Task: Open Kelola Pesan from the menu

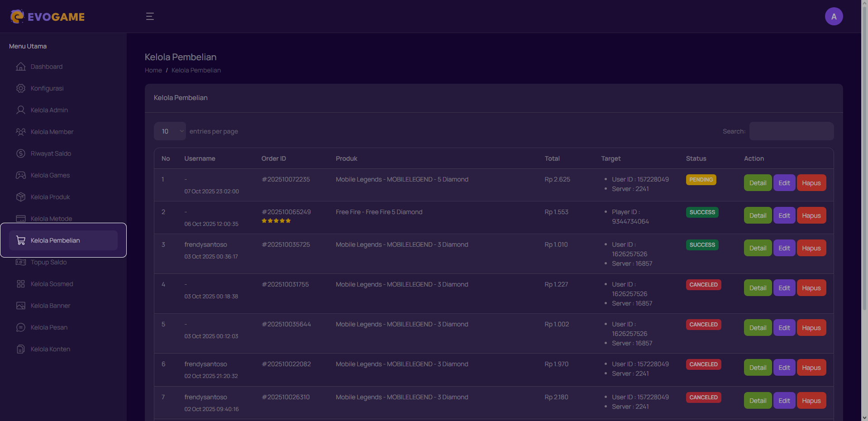Action: click(x=63, y=327)
